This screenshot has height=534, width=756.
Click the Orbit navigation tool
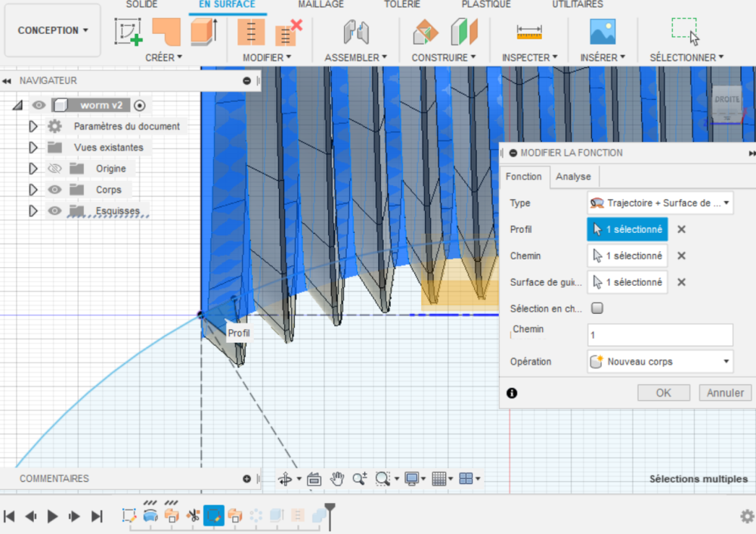286,478
